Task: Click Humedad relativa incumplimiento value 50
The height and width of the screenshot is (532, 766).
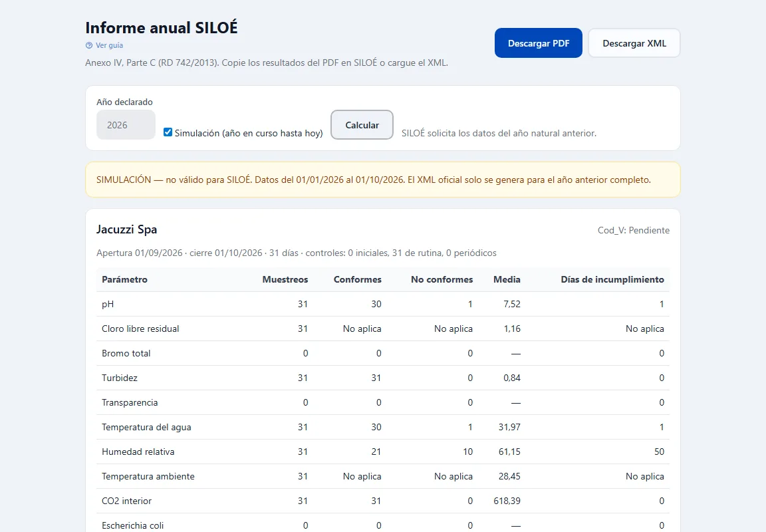Action: pyautogui.click(x=659, y=452)
